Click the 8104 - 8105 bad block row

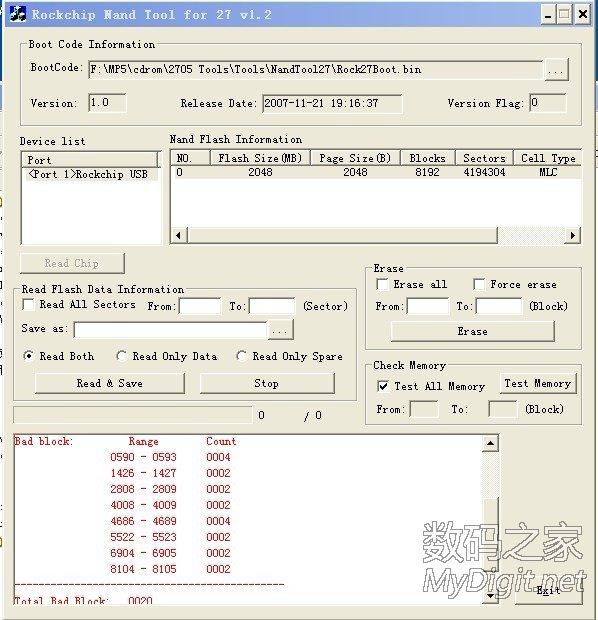click(x=170, y=569)
